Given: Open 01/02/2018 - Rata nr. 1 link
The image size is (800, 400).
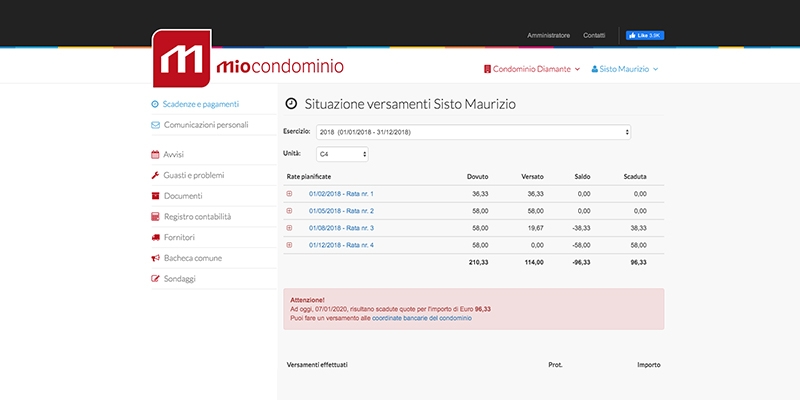Looking at the screenshot, I should 341,194.
